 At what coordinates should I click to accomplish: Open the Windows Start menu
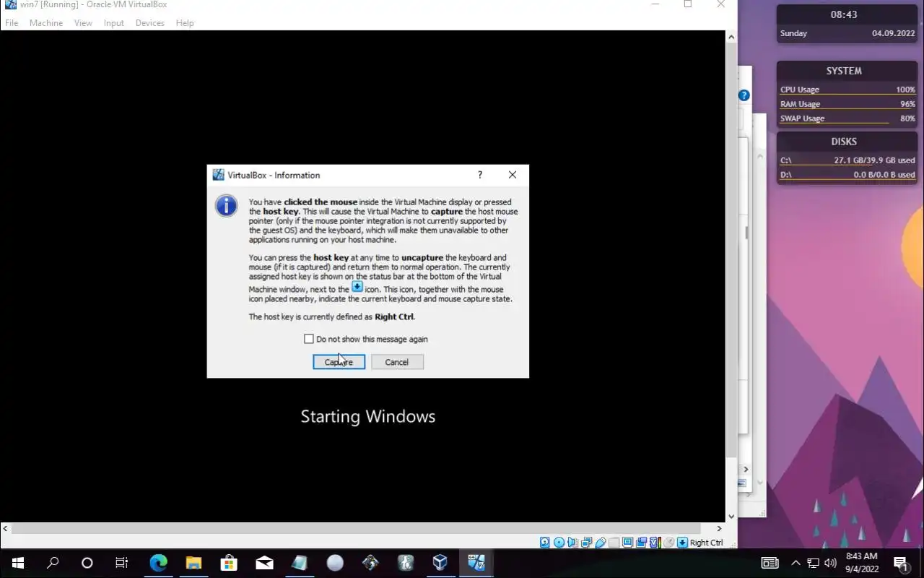coord(17,563)
